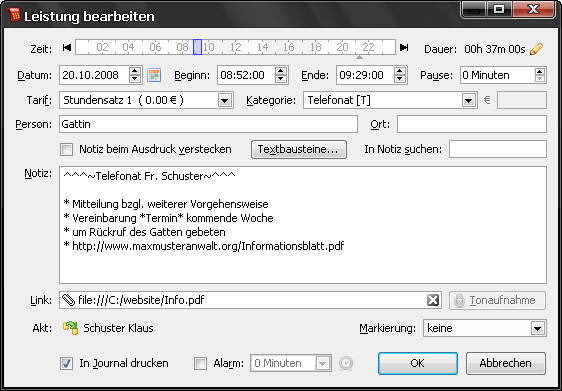562x391 pixels.
Task: Click note heading 'Telefonat Fr. Schuster'
Action: pyautogui.click(x=149, y=176)
